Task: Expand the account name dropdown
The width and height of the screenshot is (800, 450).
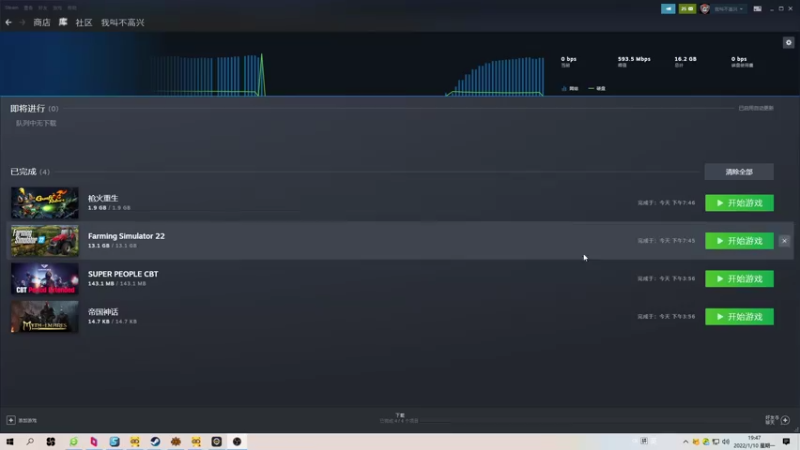Action: [729, 9]
